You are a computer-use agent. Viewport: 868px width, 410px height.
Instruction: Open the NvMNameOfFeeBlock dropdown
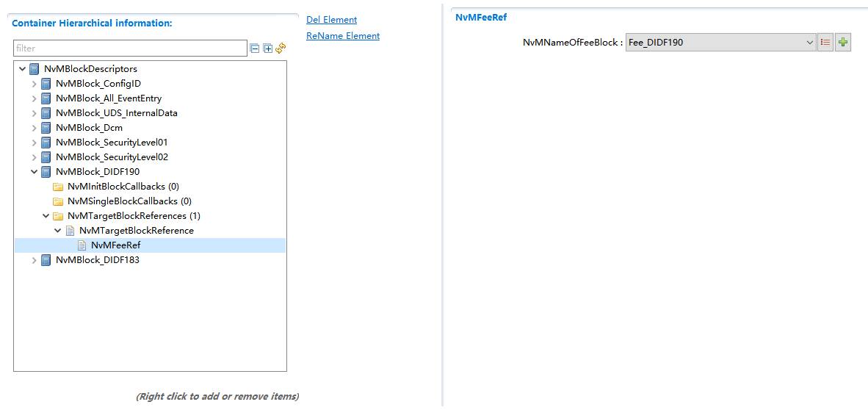tap(810, 43)
